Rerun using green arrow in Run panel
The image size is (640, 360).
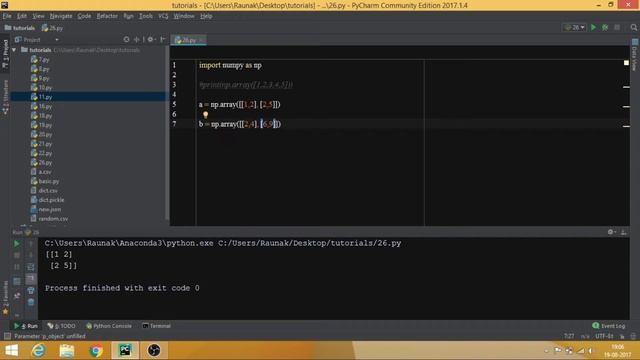pos(17,244)
